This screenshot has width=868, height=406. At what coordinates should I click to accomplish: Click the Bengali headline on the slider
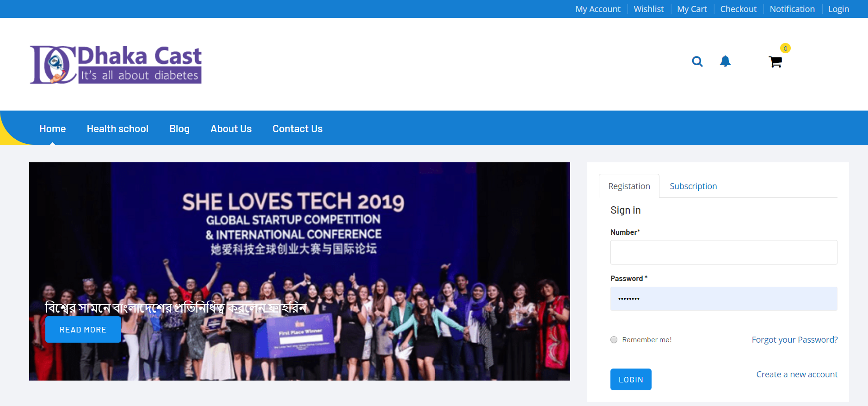pos(176,308)
